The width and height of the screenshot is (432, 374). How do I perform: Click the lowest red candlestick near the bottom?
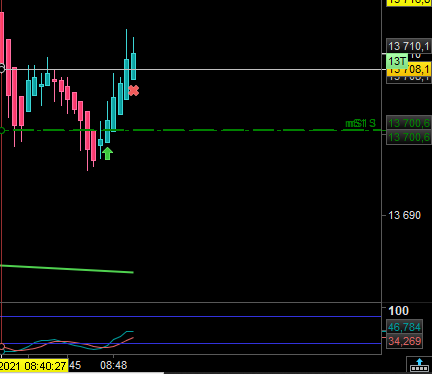93,146
